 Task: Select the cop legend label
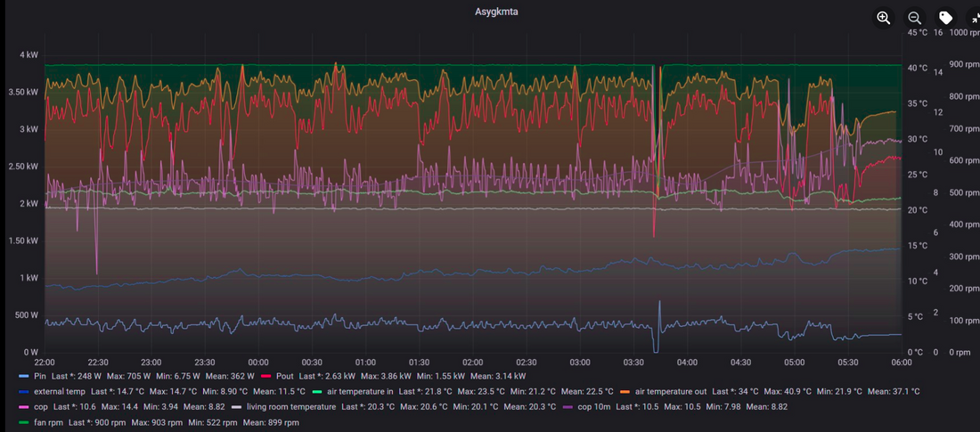coord(41,406)
